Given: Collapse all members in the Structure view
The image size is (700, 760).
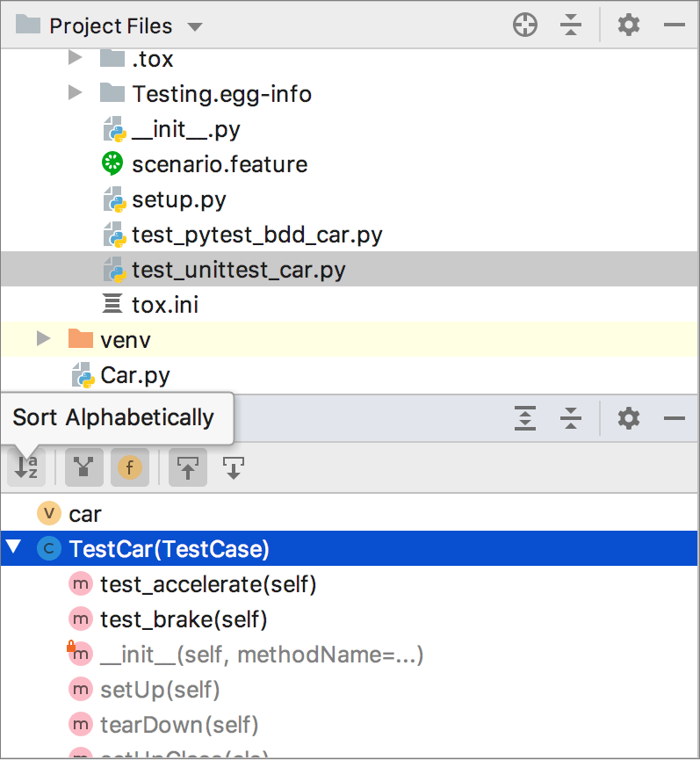Looking at the screenshot, I should click(x=571, y=418).
